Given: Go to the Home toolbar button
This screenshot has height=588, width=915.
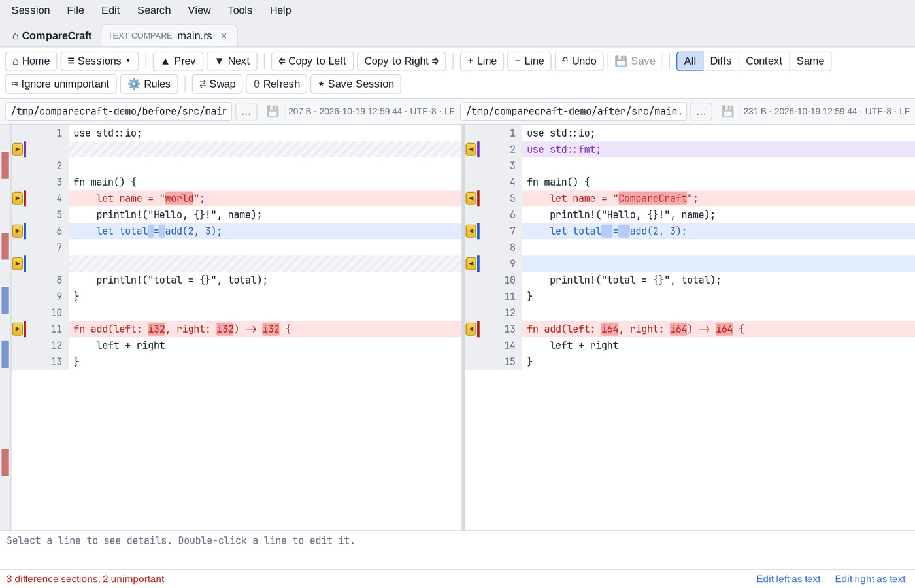Looking at the screenshot, I should (31, 61).
